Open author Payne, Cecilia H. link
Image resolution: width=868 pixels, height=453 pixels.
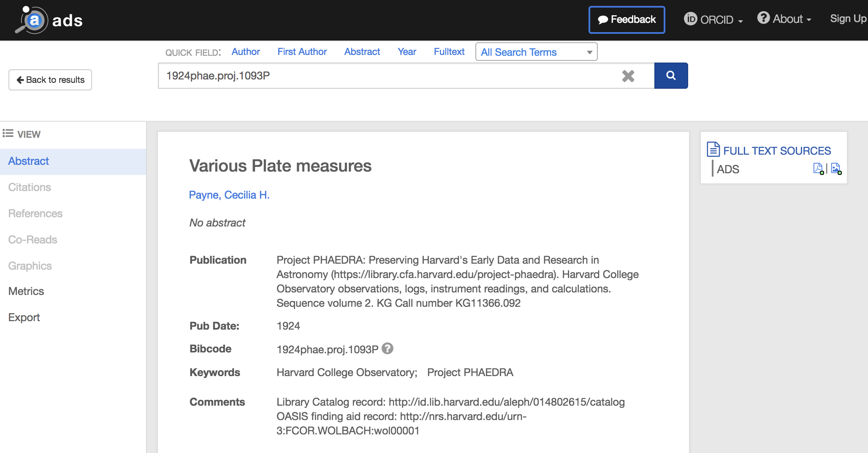point(229,195)
